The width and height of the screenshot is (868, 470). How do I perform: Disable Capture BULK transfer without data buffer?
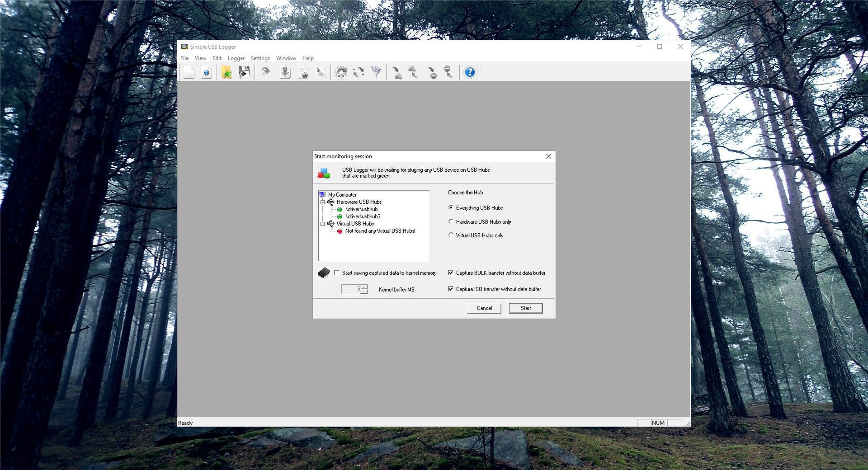tap(451, 273)
